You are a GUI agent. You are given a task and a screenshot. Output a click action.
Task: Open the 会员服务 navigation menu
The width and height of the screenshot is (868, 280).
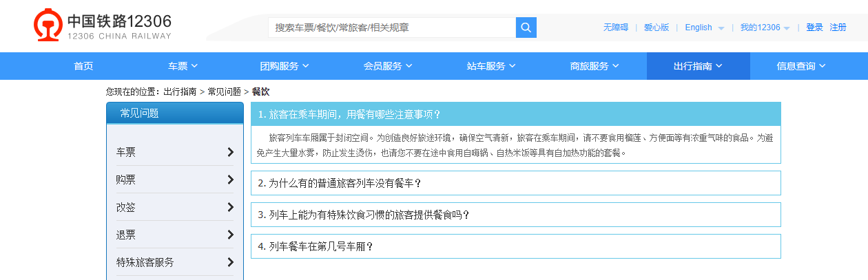coord(388,66)
